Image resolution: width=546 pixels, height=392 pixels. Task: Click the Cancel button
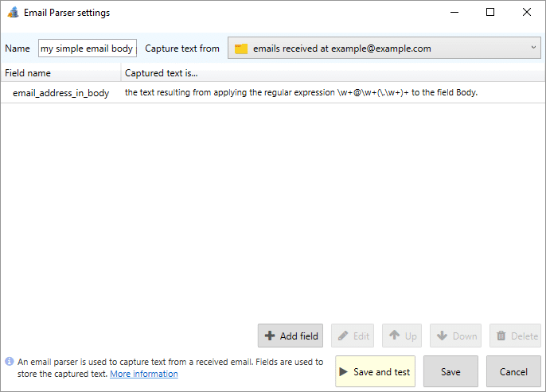513,371
